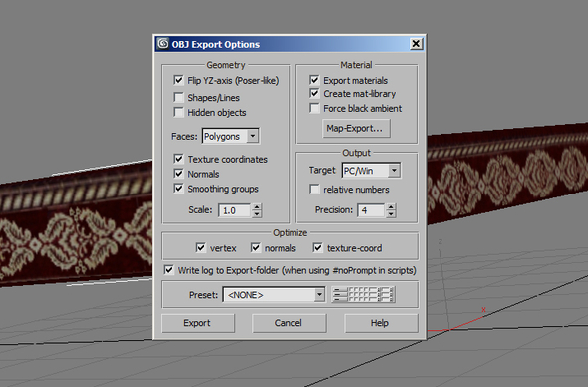
Task: Click the 3ds Max icon in dialog title bar
Action: (163, 44)
